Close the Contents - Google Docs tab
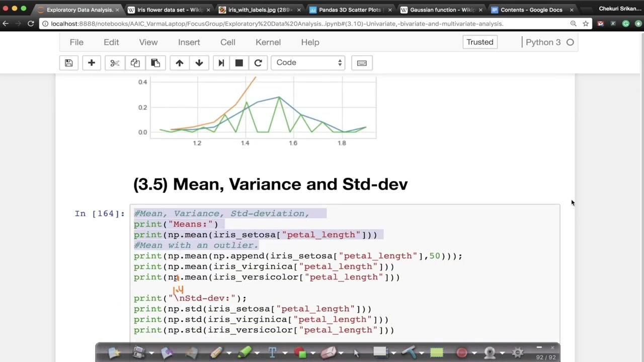Screen dimensions: 644x362 pyautogui.click(x=572, y=10)
